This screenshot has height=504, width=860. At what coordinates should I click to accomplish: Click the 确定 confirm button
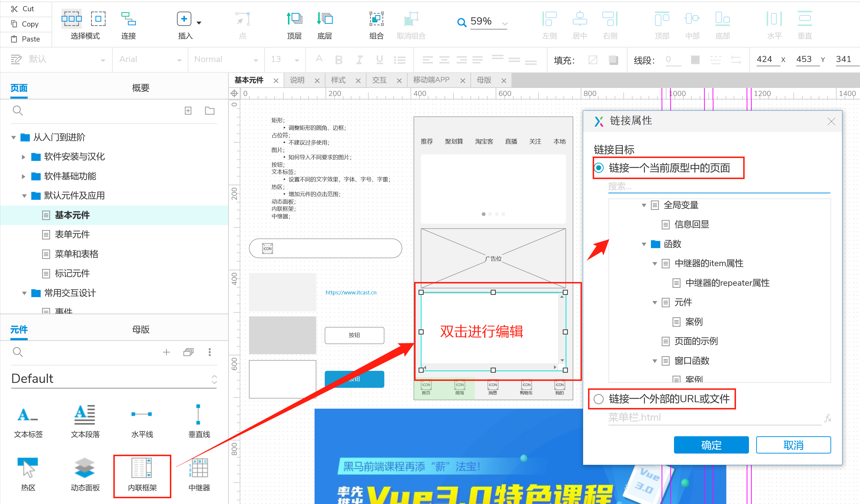click(x=711, y=445)
